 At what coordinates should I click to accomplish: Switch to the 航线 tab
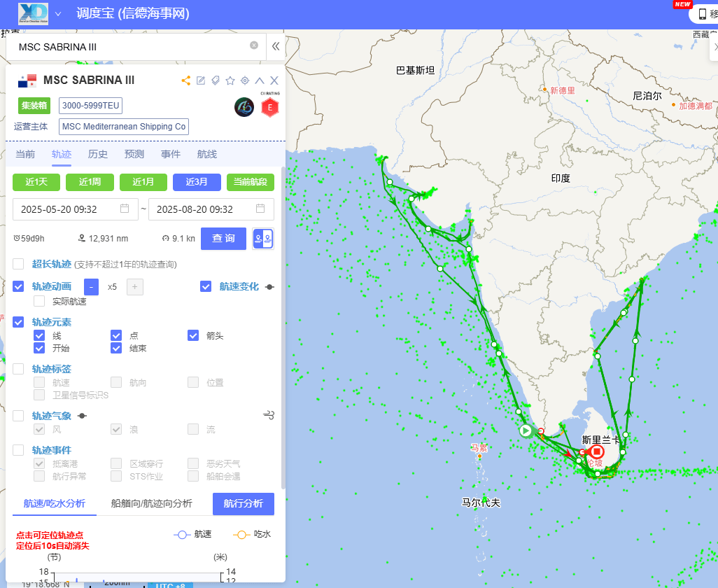point(207,154)
